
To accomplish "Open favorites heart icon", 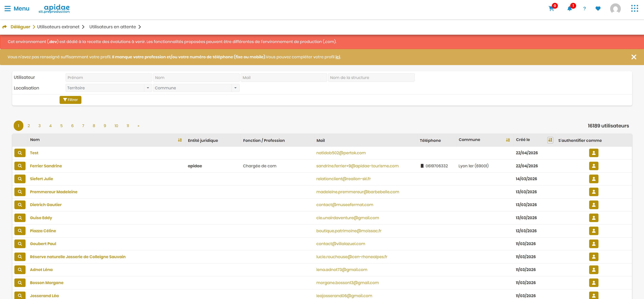I will point(598,9).
